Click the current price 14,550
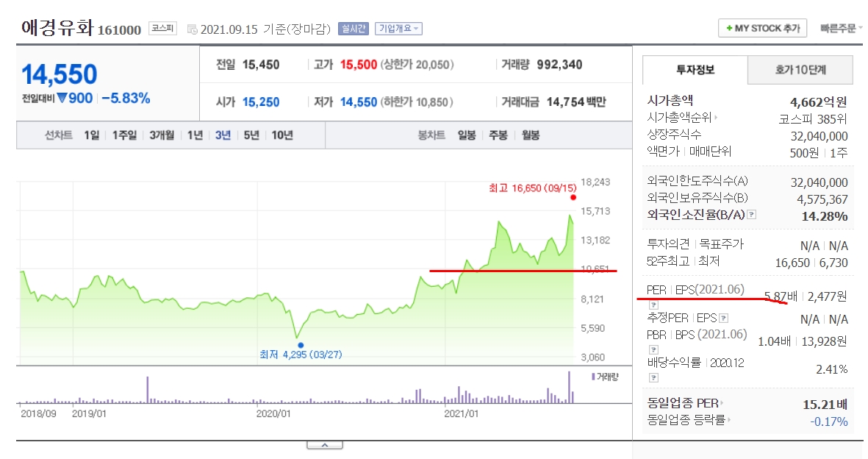The width and height of the screenshot is (868, 459). click(x=60, y=74)
